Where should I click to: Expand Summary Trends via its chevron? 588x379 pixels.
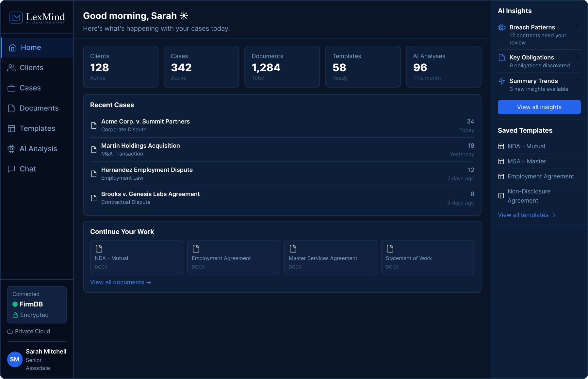click(x=578, y=80)
